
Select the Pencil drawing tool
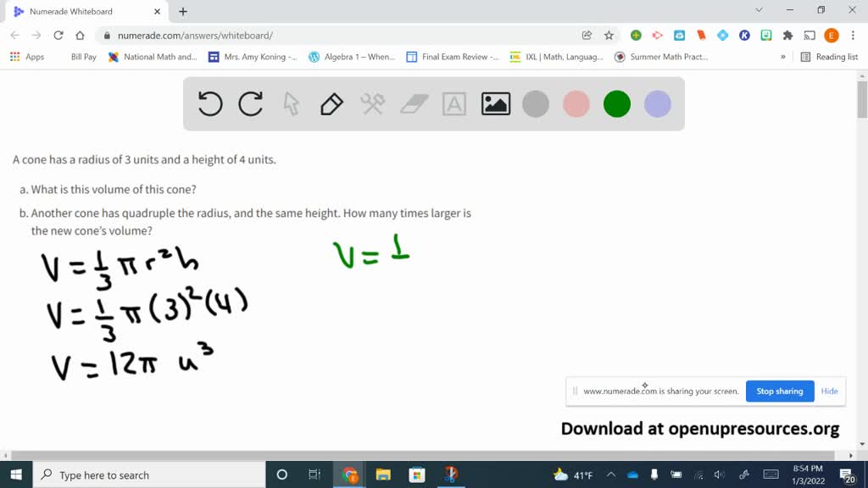click(331, 103)
